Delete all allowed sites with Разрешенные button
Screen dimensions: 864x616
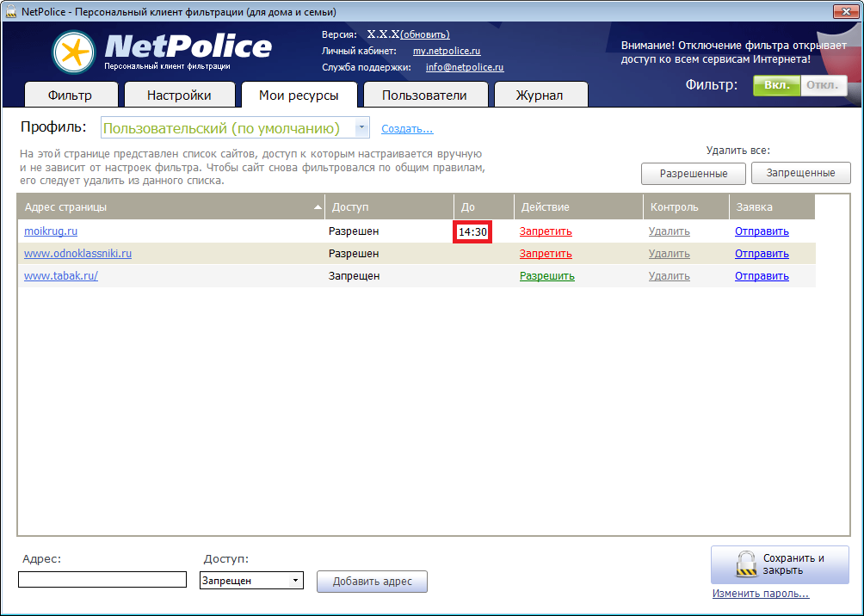(x=694, y=173)
